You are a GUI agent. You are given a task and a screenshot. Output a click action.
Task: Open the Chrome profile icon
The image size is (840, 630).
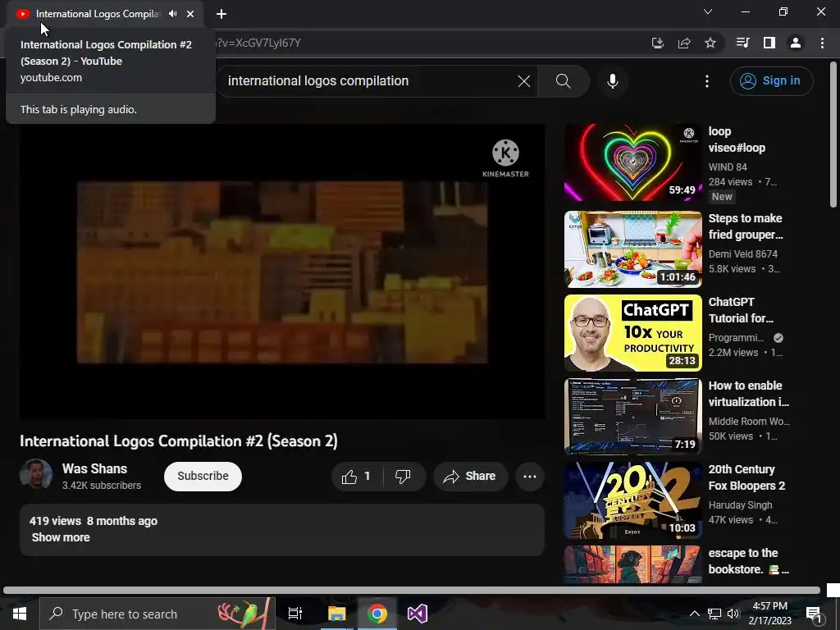796,43
